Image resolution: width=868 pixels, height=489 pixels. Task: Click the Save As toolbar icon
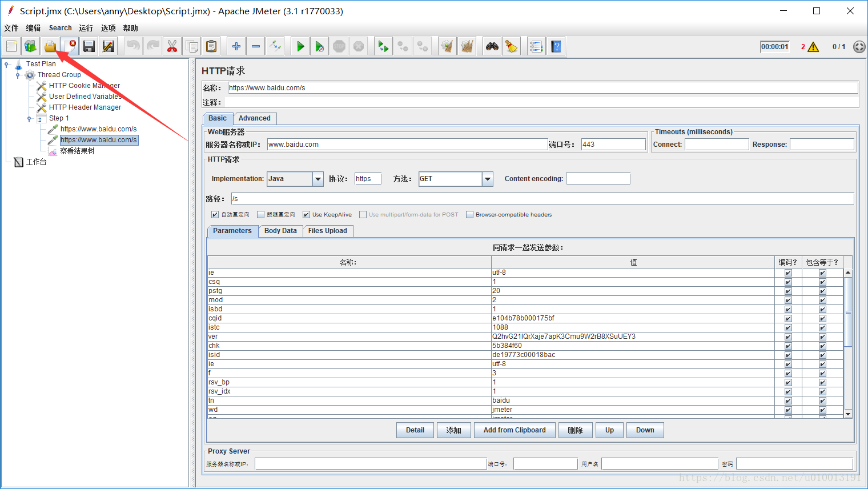[108, 46]
